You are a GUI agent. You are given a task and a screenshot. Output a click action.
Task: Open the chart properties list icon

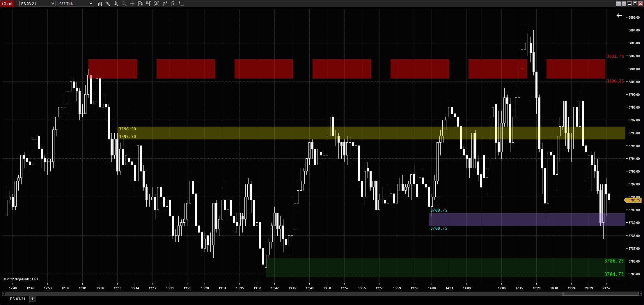coord(181,4)
